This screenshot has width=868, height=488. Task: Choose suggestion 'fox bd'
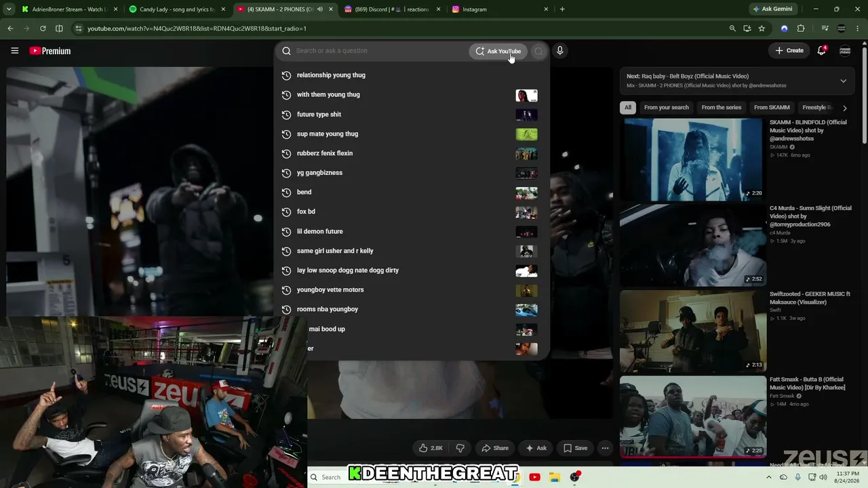411,211
